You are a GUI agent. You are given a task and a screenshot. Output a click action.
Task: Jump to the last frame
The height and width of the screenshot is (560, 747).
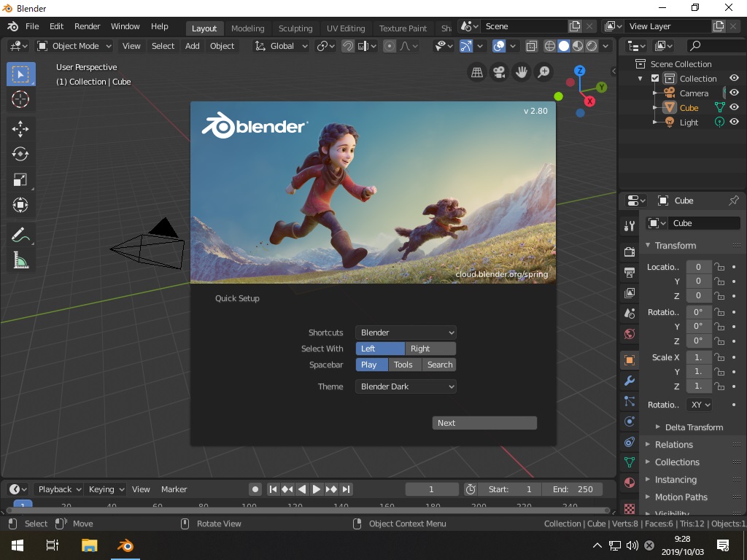347,489
